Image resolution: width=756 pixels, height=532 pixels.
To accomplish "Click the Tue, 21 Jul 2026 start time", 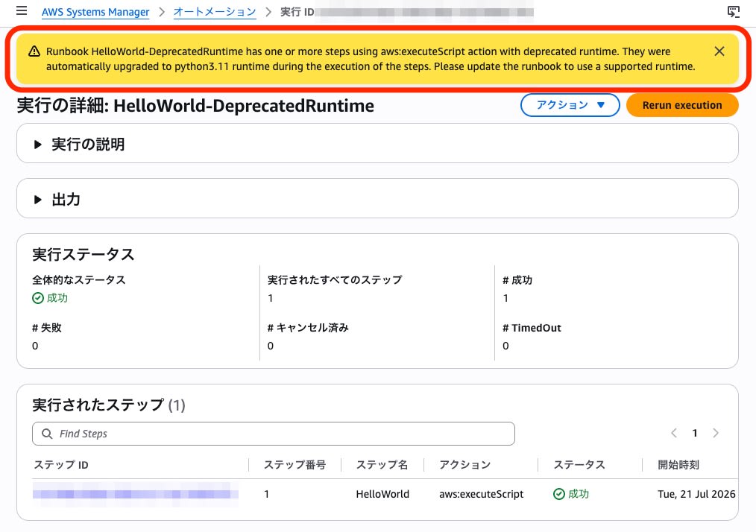I will (696, 494).
